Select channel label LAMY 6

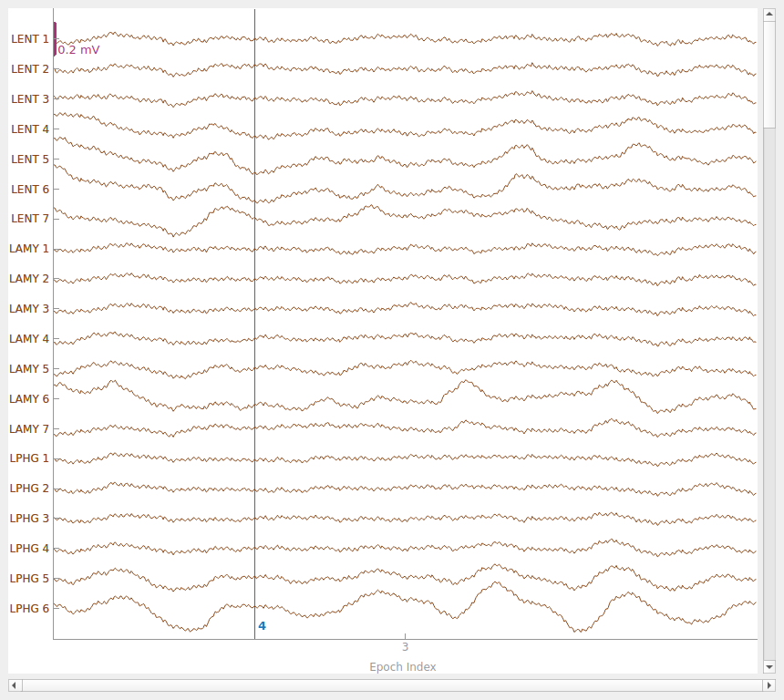click(x=29, y=398)
